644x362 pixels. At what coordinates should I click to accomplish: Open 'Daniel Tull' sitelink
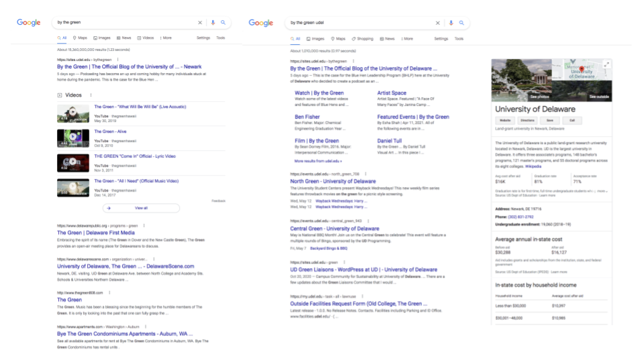389,141
